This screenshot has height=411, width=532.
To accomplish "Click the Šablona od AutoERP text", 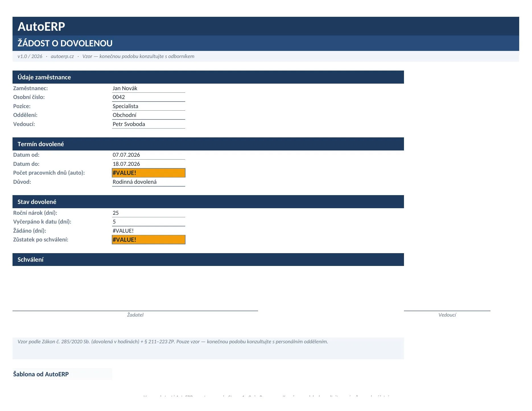I will 41,374.
